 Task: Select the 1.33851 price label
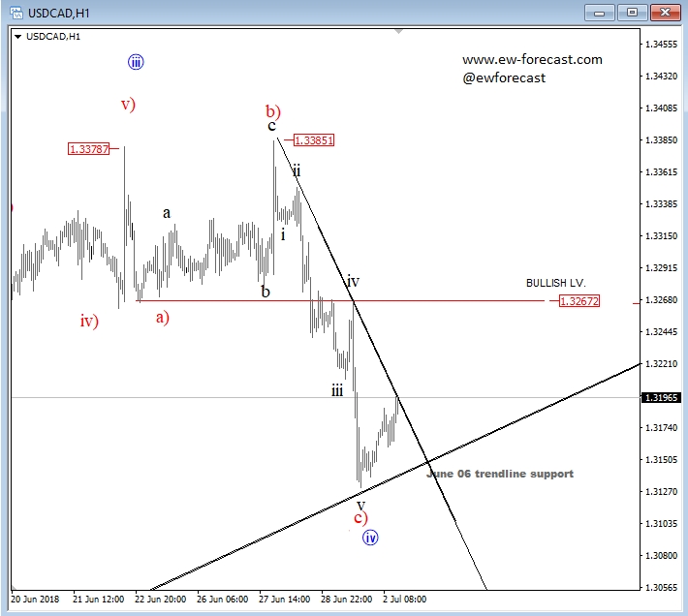click(x=314, y=140)
